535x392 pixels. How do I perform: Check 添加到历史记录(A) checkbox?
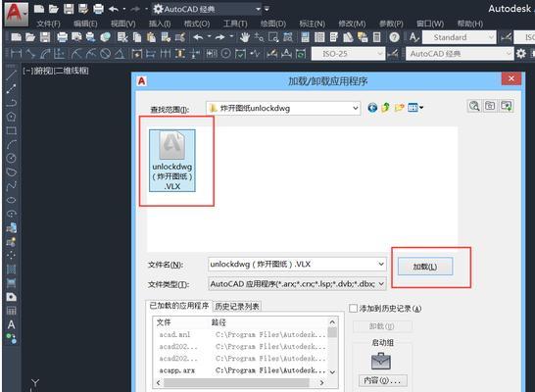[x=353, y=309]
